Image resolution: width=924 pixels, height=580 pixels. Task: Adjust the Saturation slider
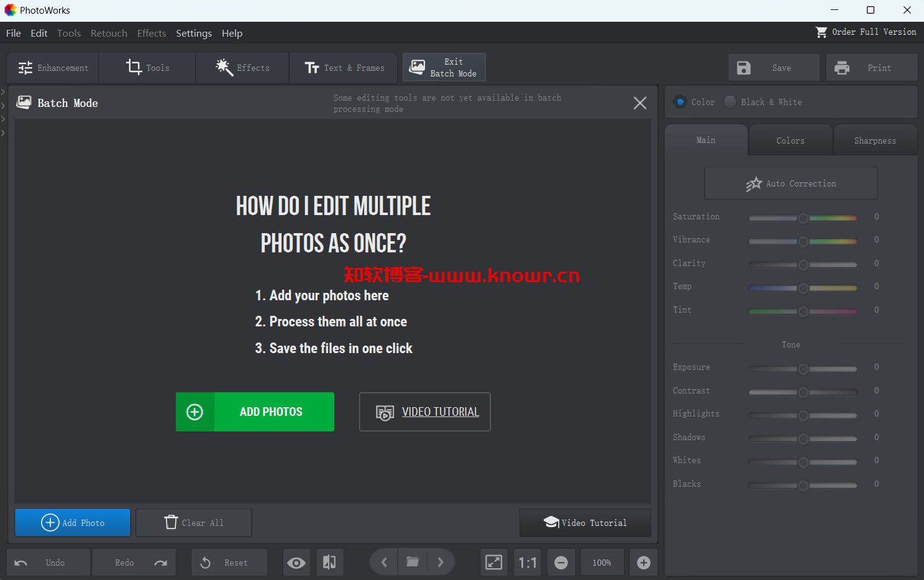(x=803, y=218)
